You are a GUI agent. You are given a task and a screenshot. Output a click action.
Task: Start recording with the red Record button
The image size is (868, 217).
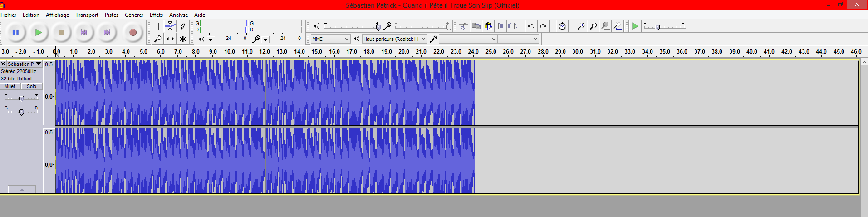[x=133, y=32]
